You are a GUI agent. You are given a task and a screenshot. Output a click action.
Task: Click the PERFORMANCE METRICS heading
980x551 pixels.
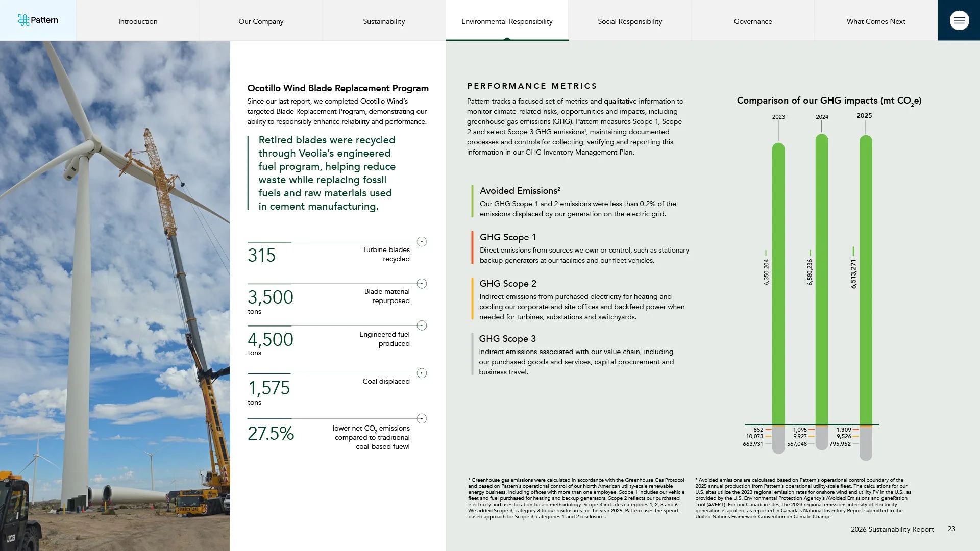click(532, 86)
